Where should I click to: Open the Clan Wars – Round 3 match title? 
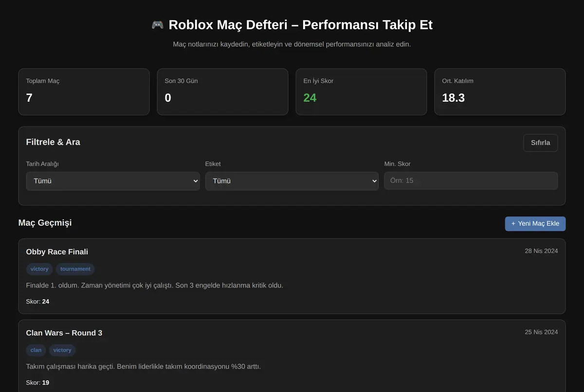pos(64,333)
